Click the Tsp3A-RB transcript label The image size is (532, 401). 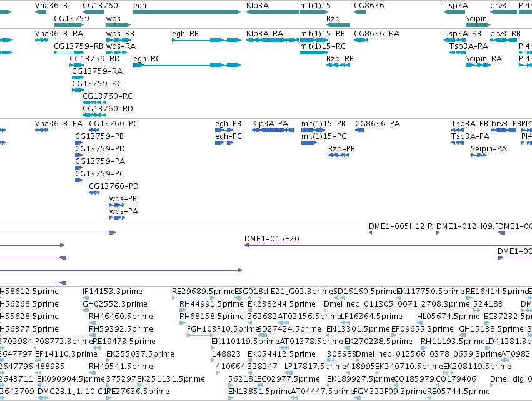(x=462, y=34)
